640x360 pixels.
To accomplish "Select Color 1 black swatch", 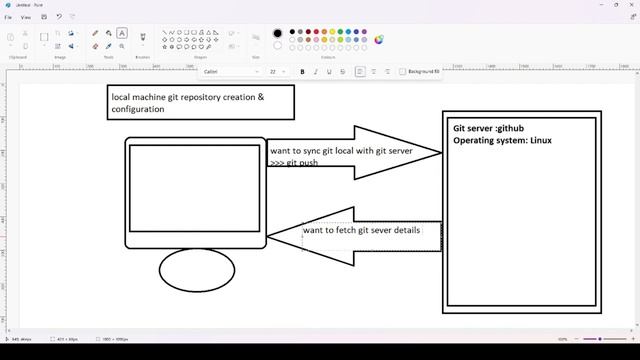I will (278, 33).
